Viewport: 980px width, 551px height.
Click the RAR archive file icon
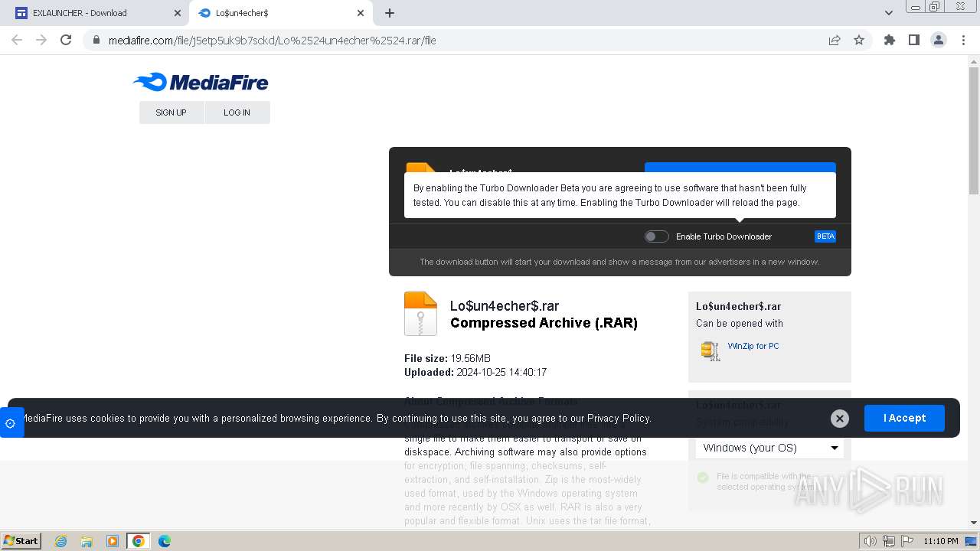(420, 314)
